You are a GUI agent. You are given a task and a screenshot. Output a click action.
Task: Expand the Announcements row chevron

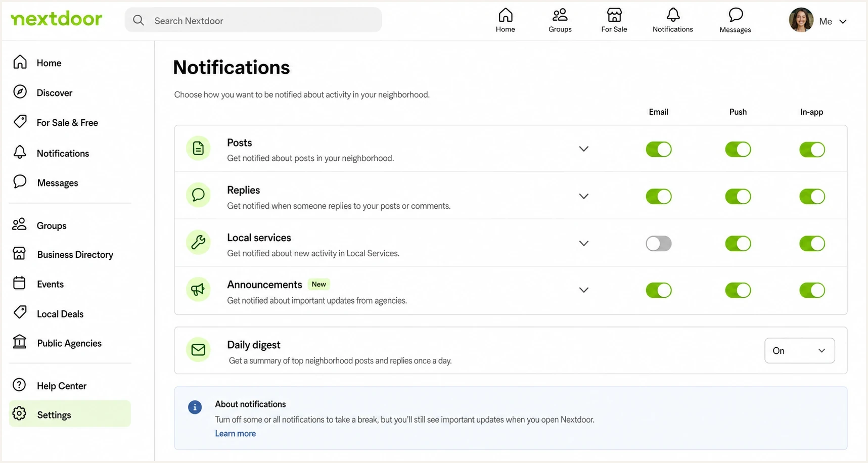point(583,290)
